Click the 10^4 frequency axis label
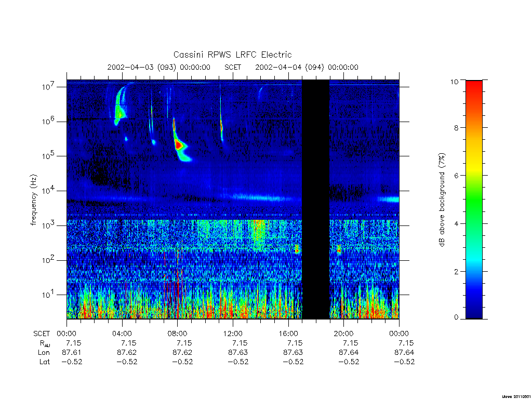The image size is (532, 399). point(49,190)
